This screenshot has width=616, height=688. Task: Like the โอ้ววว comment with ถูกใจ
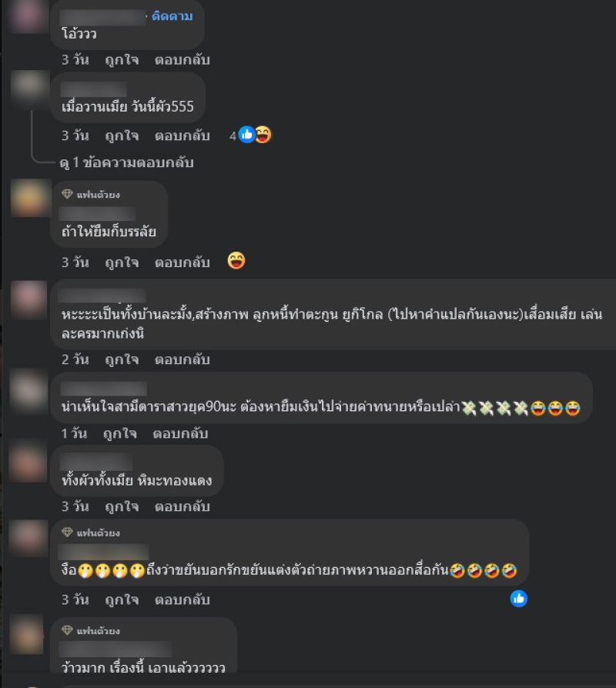pos(122,60)
